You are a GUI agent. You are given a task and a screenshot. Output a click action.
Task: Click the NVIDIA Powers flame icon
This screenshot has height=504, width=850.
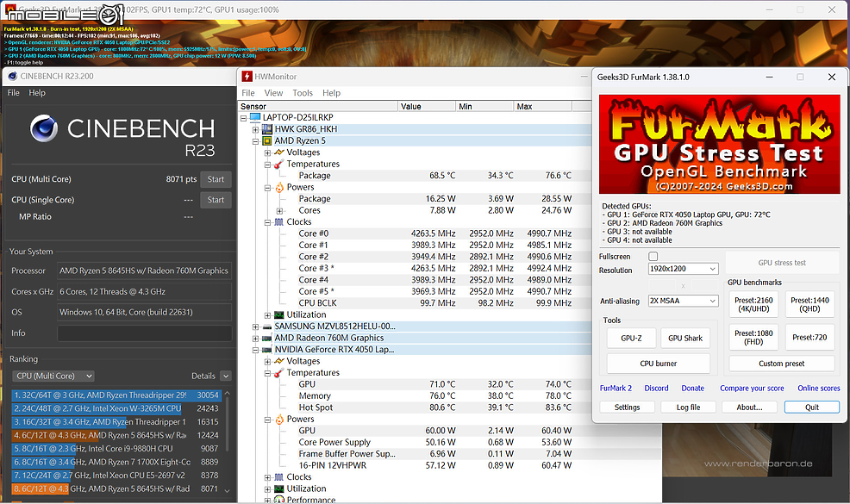click(279, 420)
